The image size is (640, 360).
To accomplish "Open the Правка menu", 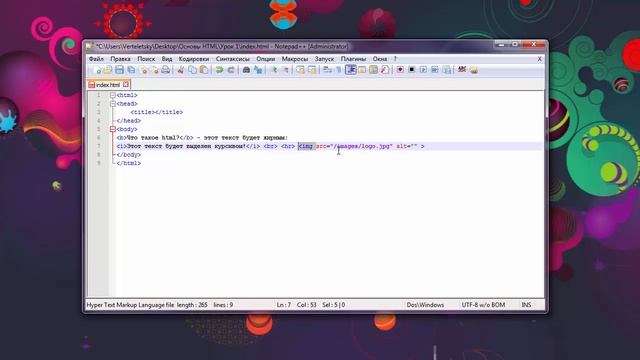I will (120, 59).
